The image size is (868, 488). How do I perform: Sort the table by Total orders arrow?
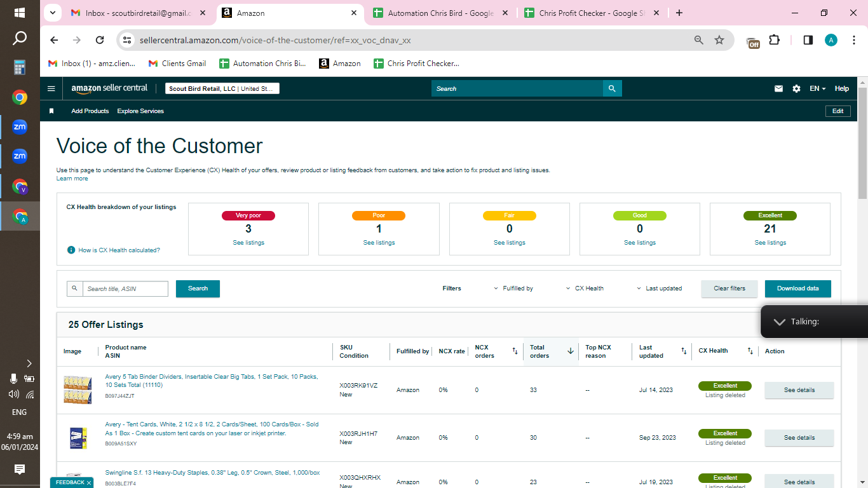coord(570,351)
